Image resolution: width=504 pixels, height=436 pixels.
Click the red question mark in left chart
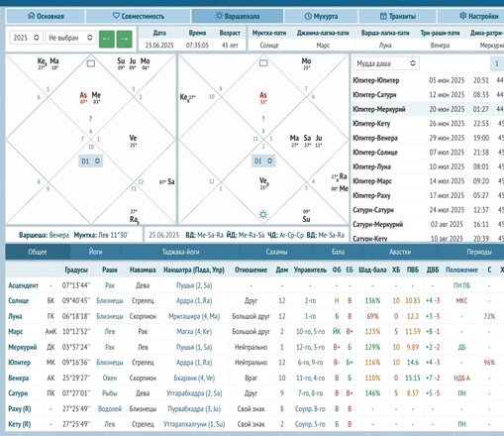coord(90,119)
